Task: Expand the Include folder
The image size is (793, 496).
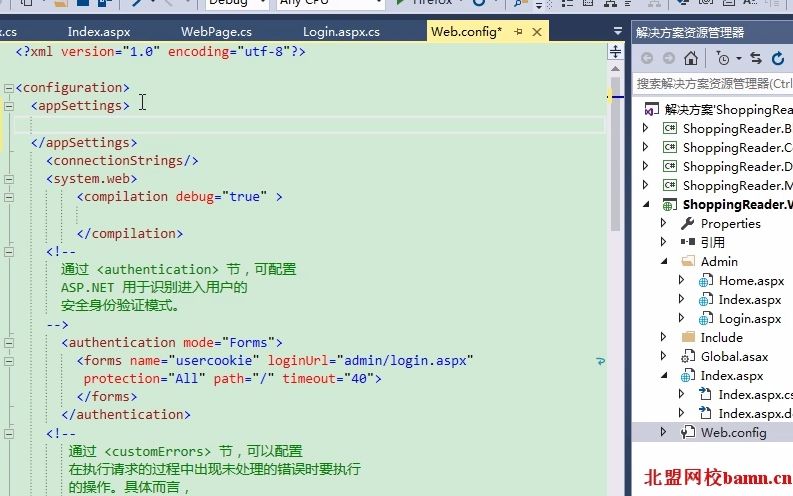Action: (663, 337)
